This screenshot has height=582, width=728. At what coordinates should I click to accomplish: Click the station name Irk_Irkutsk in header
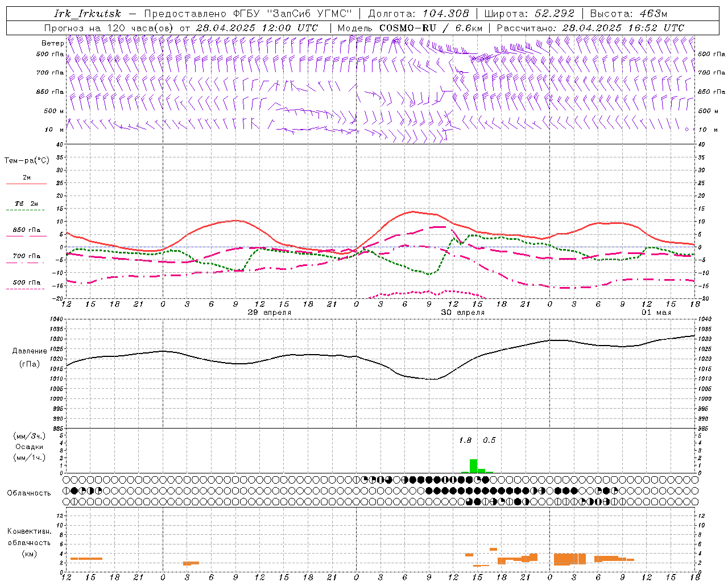click(x=88, y=14)
